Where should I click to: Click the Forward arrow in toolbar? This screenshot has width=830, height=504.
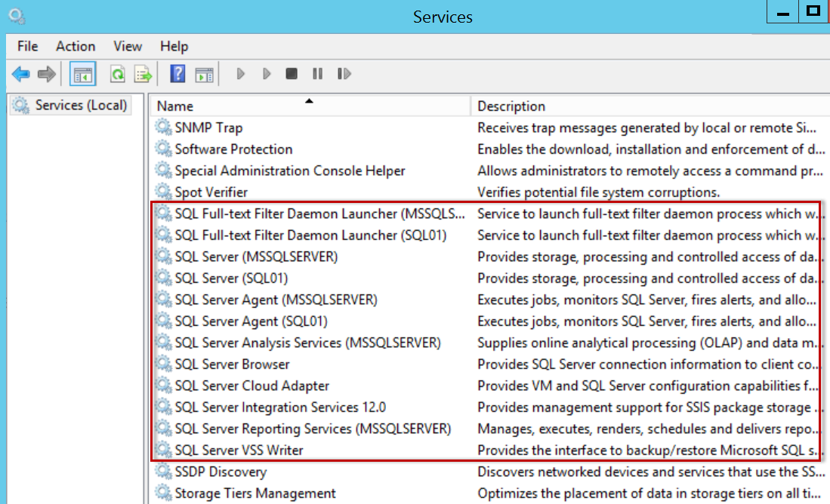pos(47,74)
